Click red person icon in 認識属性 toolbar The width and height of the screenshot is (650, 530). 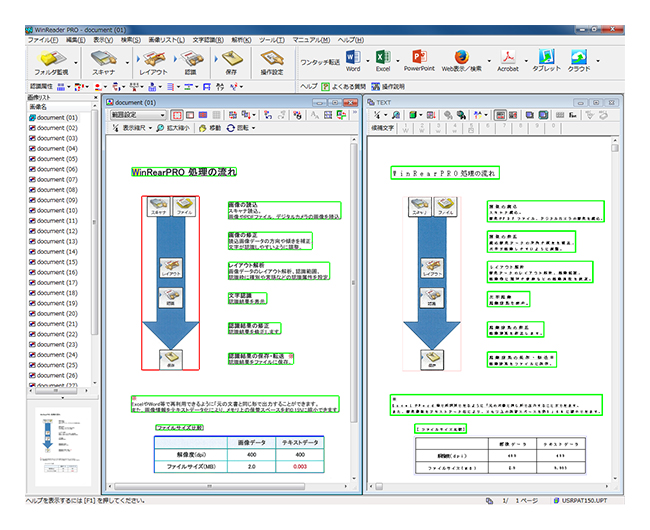[x=97, y=87]
